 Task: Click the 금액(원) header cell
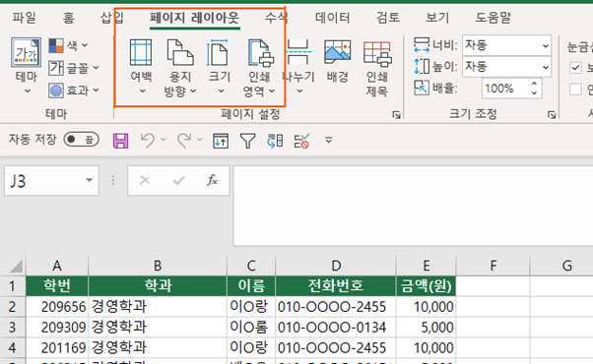click(x=427, y=286)
